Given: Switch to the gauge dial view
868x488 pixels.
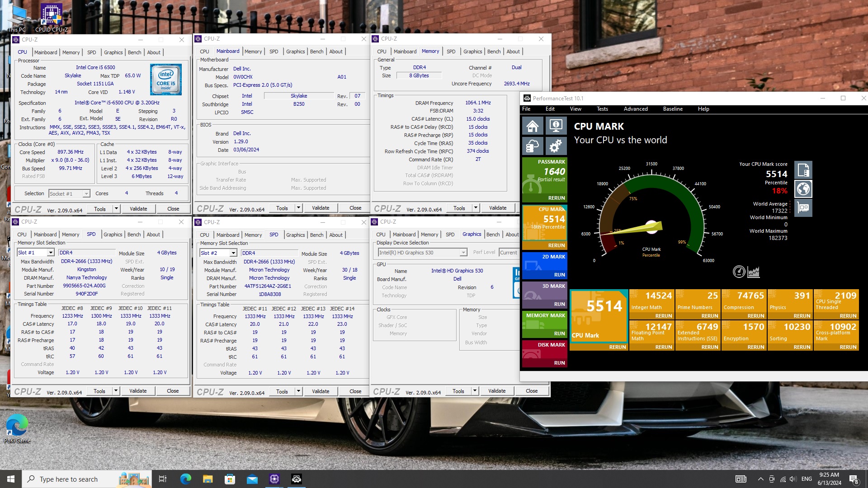Looking at the screenshot, I should pos(739,272).
